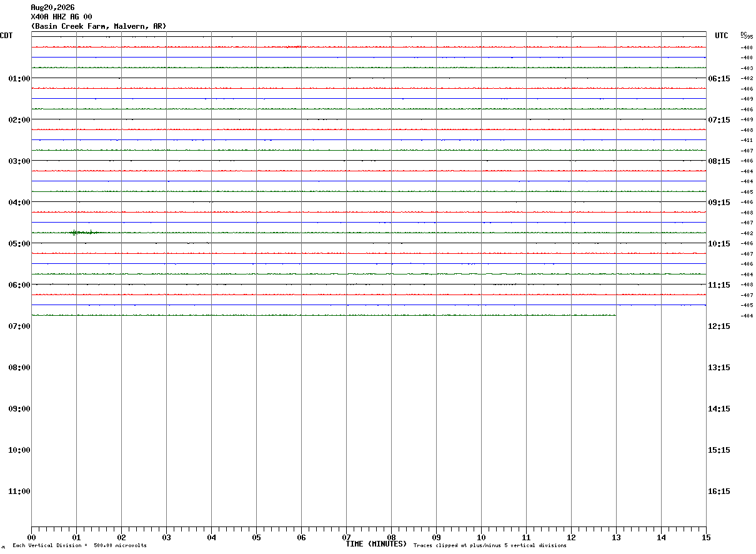Click the CDT timezone label
The width and height of the screenshot is (756, 554).
coord(6,36)
